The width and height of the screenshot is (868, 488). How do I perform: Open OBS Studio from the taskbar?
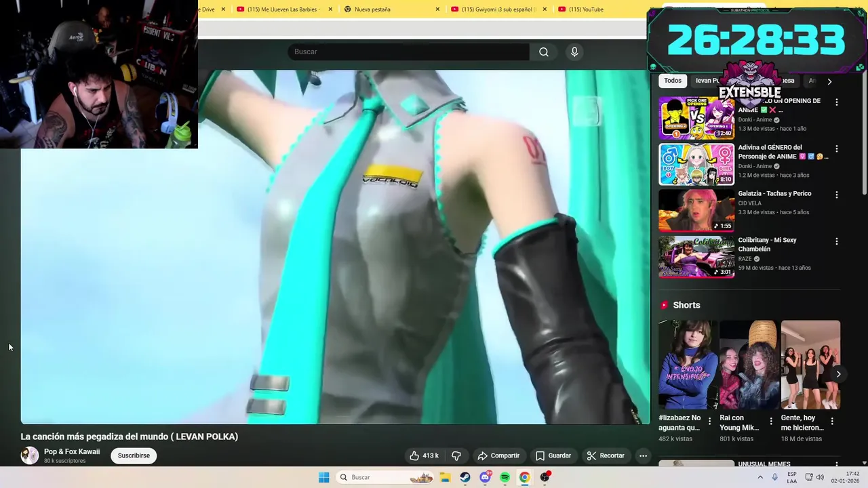(545, 477)
